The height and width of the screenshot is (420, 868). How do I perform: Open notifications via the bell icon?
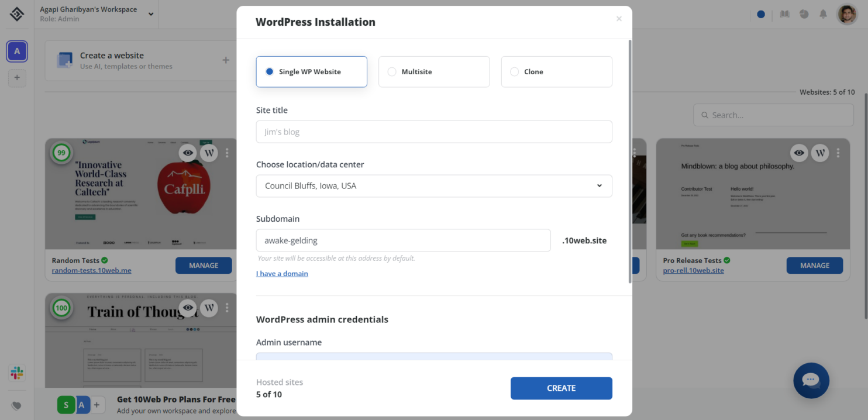pos(823,14)
